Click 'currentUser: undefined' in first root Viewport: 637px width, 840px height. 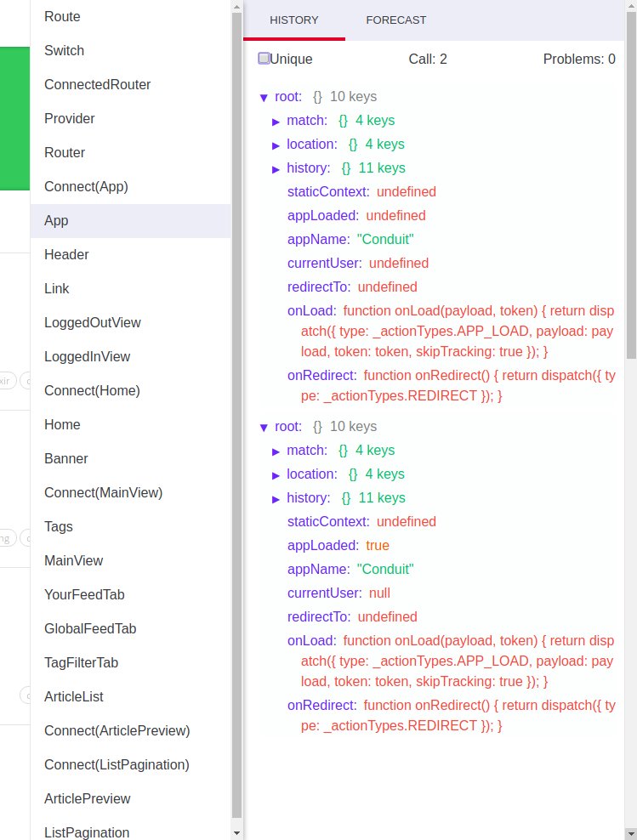pyautogui.click(x=358, y=263)
